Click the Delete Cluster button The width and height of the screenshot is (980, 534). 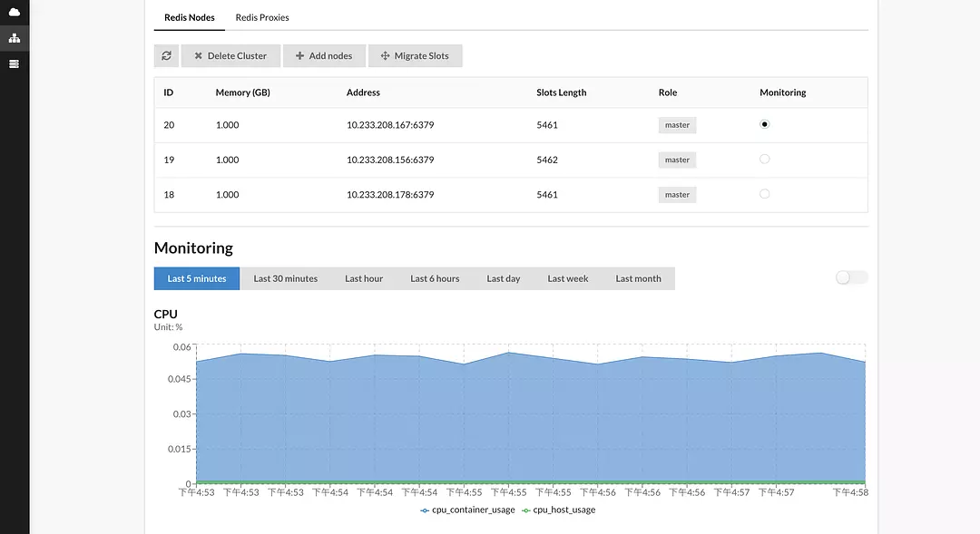tap(230, 55)
